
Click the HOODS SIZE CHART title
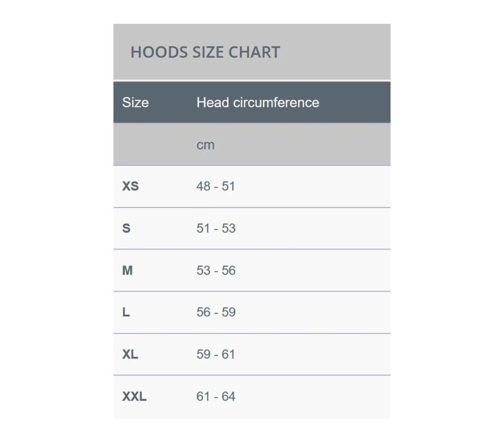pos(205,52)
